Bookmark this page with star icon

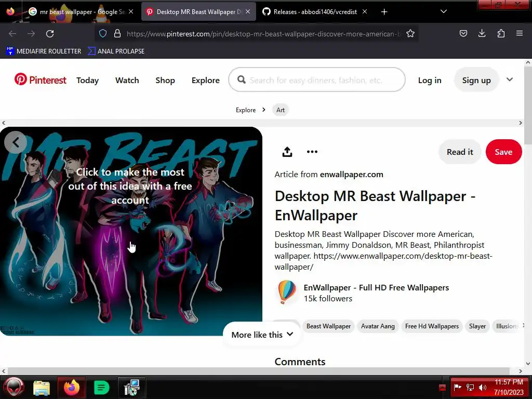point(410,34)
